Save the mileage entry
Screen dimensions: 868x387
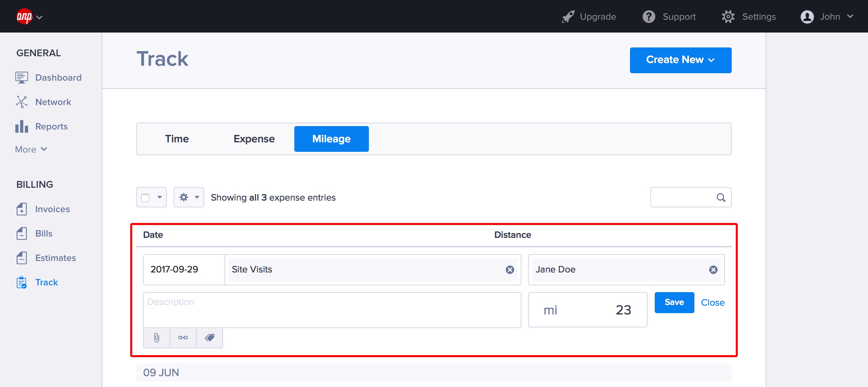coord(674,302)
